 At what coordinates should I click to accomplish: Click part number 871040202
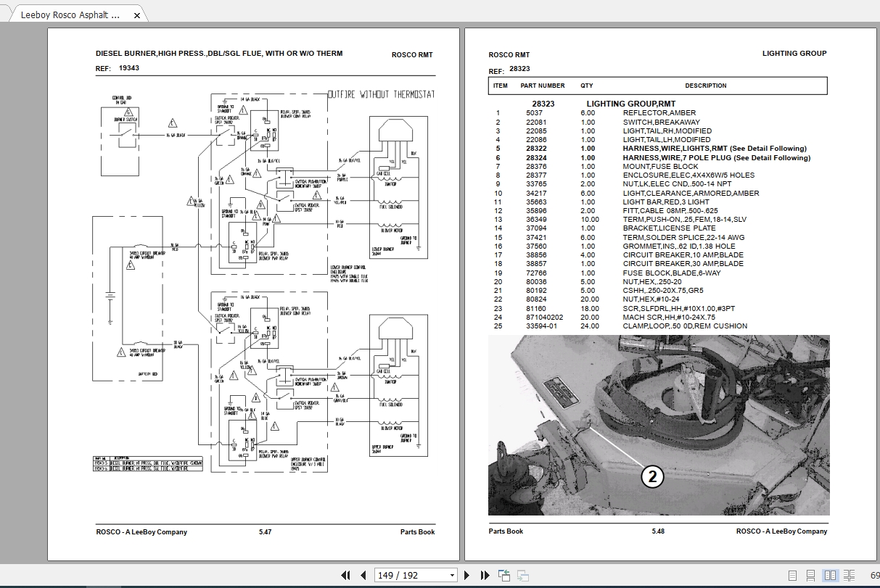[544, 317]
